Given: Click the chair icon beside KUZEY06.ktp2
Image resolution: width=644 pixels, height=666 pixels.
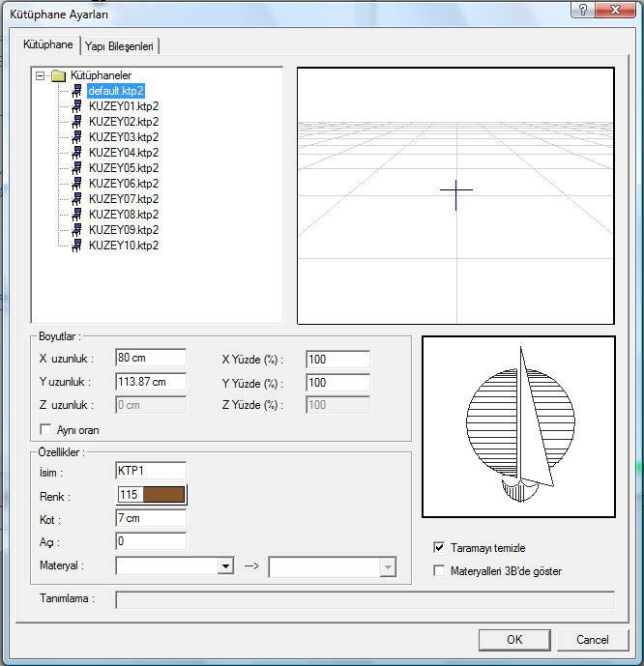Looking at the screenshot, I should [77, 184].
